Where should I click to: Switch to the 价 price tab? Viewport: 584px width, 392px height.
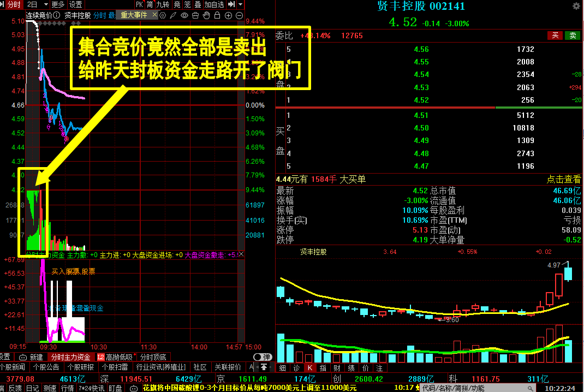[x=365, y=368]
